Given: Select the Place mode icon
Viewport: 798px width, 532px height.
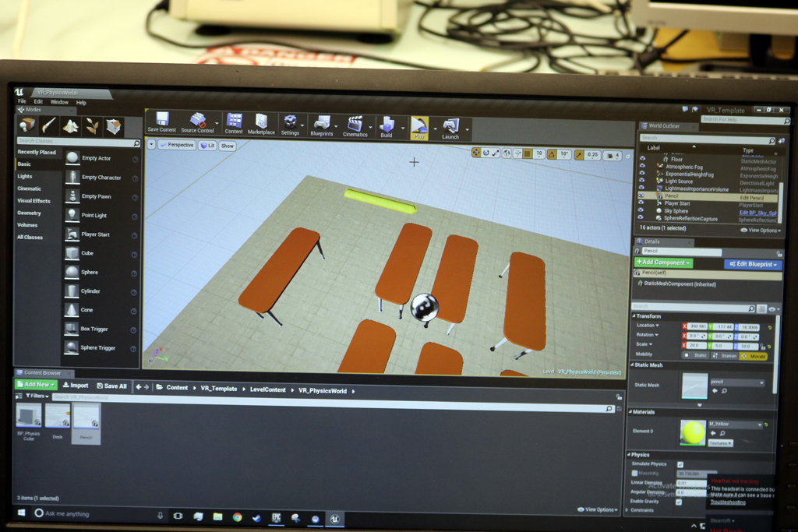Looking at the screenshot, I should click(x=27, y=125).
